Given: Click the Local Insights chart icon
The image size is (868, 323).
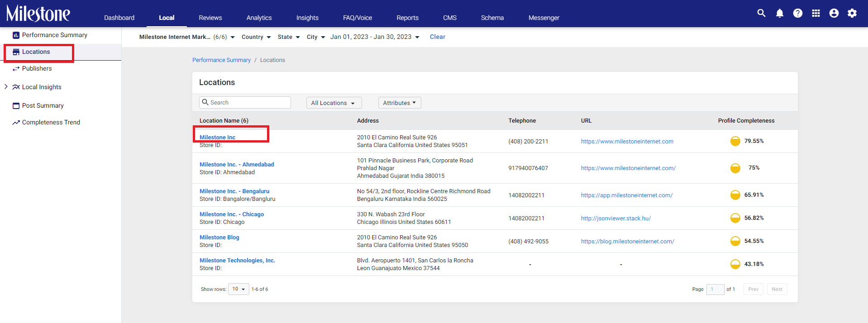Looking at the screenshot, I should [16, 87].
